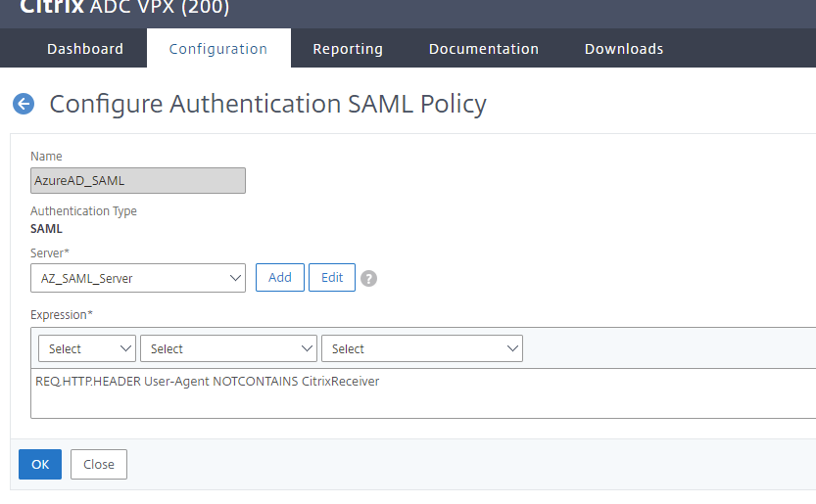Confirm with the OK button

point(40,464)
